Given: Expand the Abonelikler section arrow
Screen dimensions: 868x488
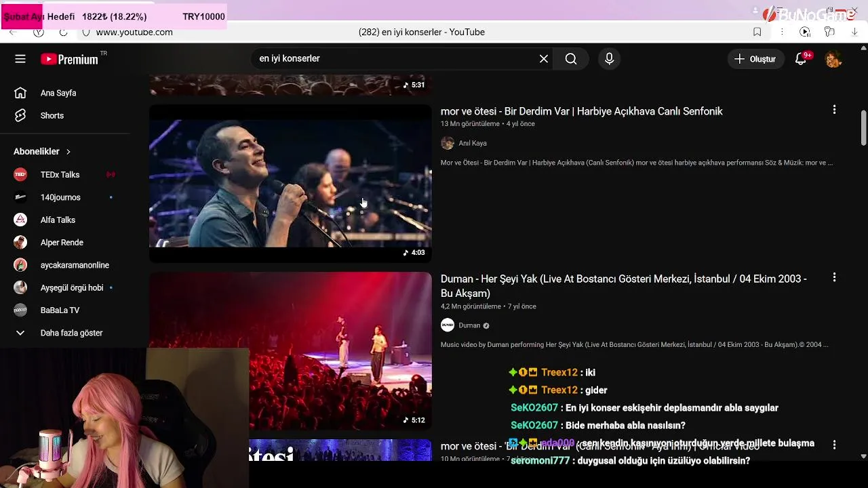Looking at the screenshot, I should (68, 152).
